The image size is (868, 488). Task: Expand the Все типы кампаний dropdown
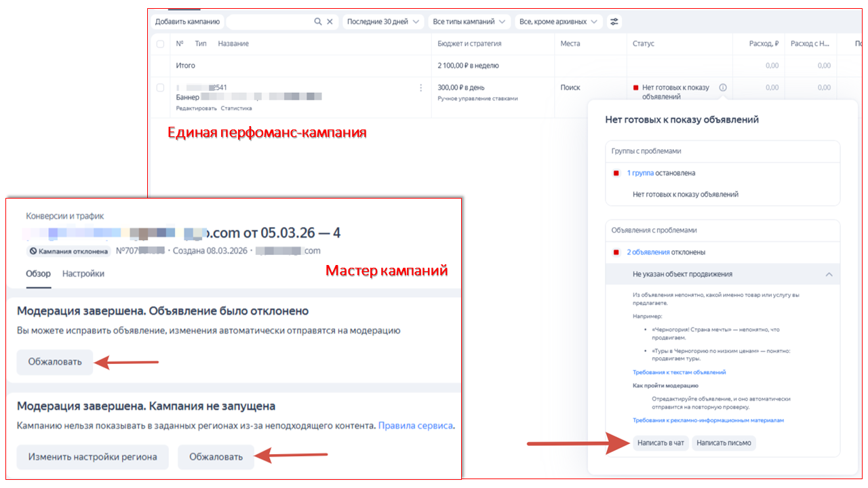pyautogui.click(x=469, y=22)
